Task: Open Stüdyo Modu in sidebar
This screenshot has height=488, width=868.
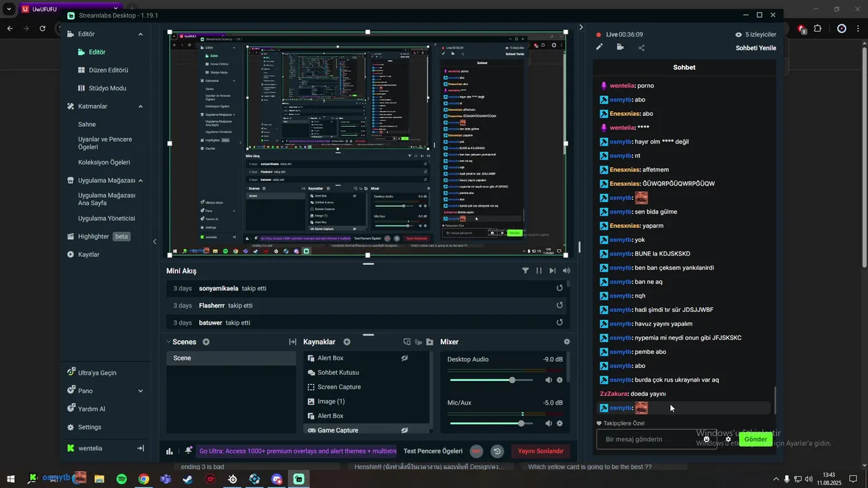Action: click(102, 88)
